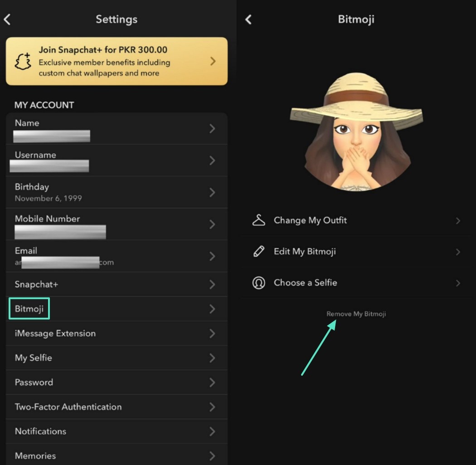Expand the Birthday row chevron
The width and height of the screenshot is (476, 465).
(x=212, y=192)
